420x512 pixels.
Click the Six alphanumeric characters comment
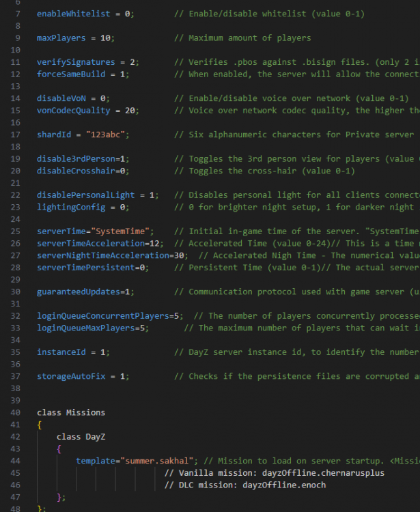(x=294, y=134)
